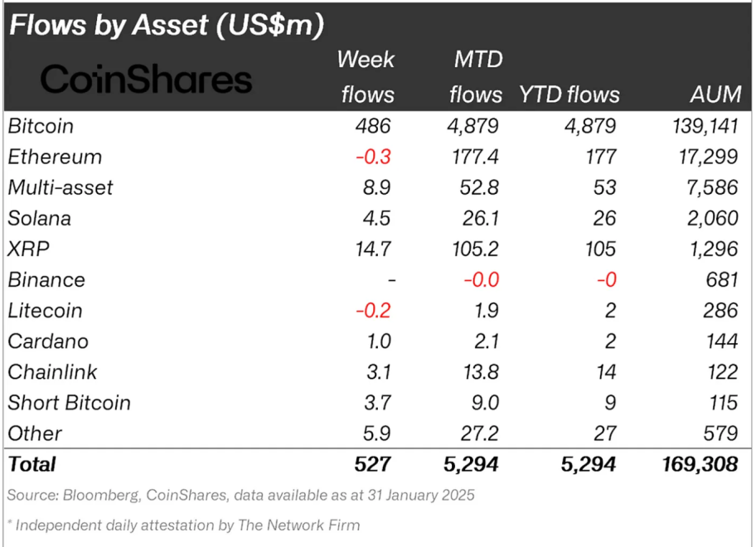Click Ethereum's red -0.3 week flow
756x547 pixels.
pyautogui.click(x=373, y=157)
